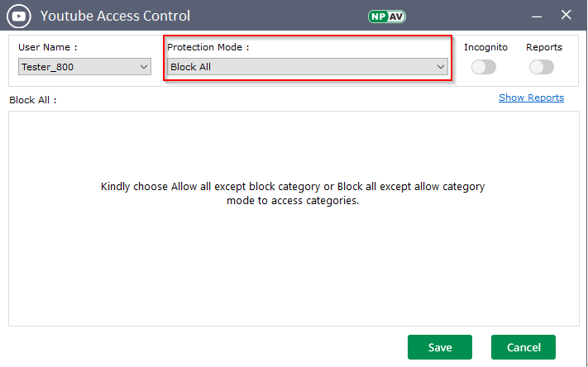Close the Youtube Access Control dialog

pos(566,15)
